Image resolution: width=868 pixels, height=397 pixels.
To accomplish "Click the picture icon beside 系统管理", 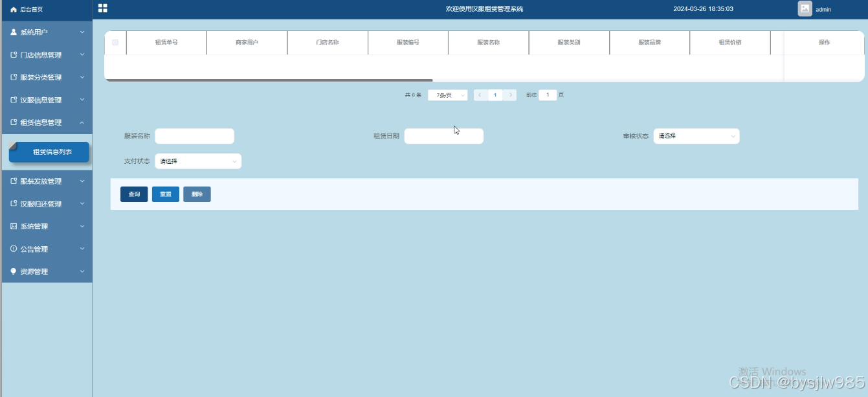I will (14, 226).
